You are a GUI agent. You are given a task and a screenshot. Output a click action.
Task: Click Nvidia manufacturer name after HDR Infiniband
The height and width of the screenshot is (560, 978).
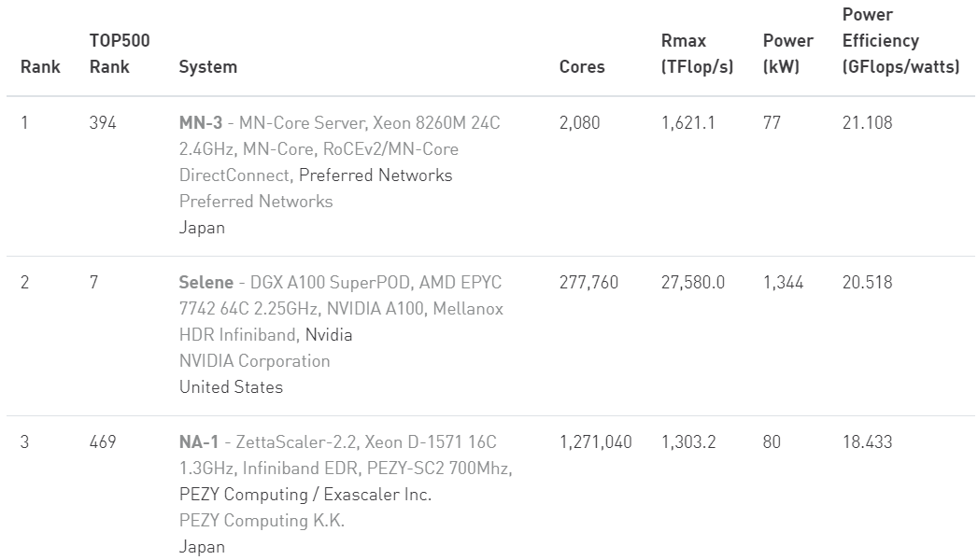point(329,335)
